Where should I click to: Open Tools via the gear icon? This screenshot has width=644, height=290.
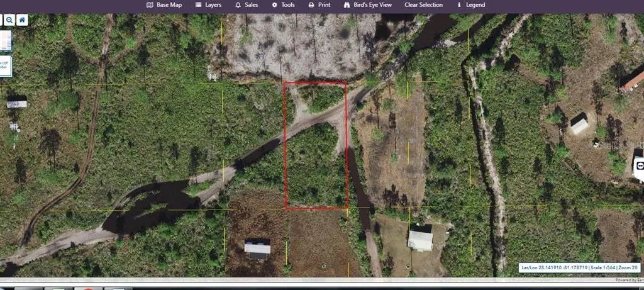pos(275,5)
